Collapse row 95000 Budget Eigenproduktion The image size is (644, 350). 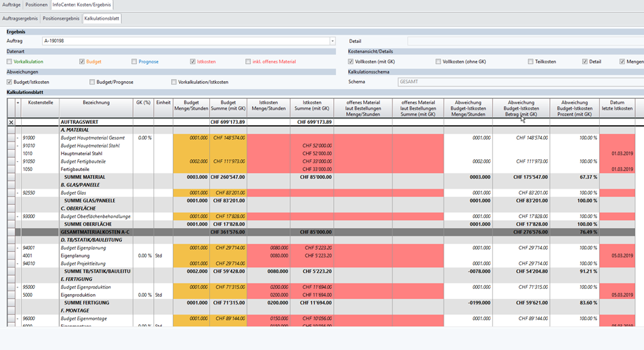18,287
